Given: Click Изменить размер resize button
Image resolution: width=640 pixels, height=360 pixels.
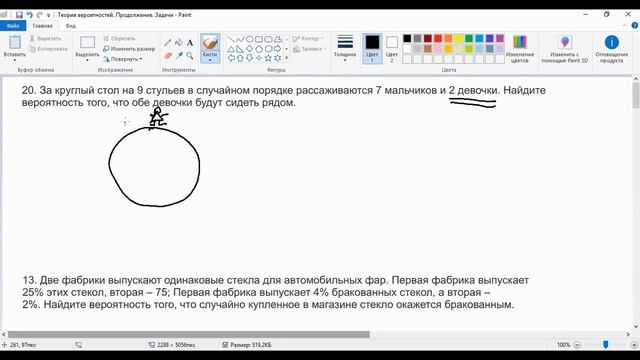Looking at the screenshot, I should coord(129,49).
